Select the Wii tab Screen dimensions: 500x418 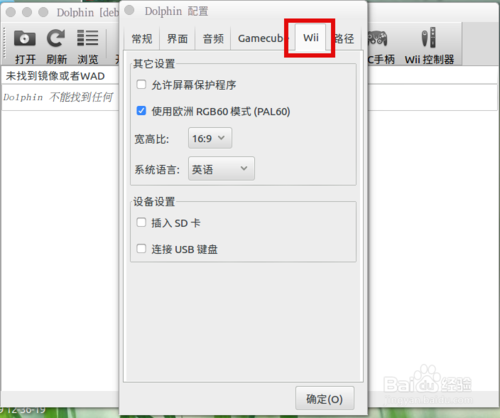[311, 37]
